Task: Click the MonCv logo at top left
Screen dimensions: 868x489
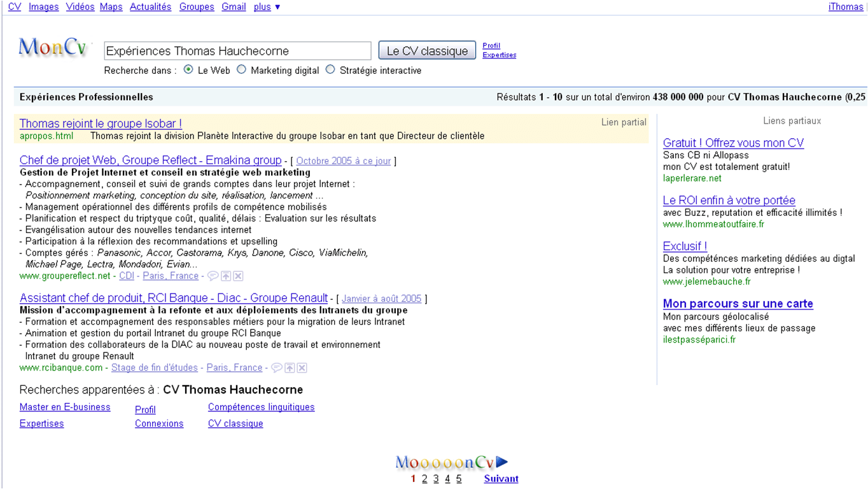Action: [x=53, y=48]
